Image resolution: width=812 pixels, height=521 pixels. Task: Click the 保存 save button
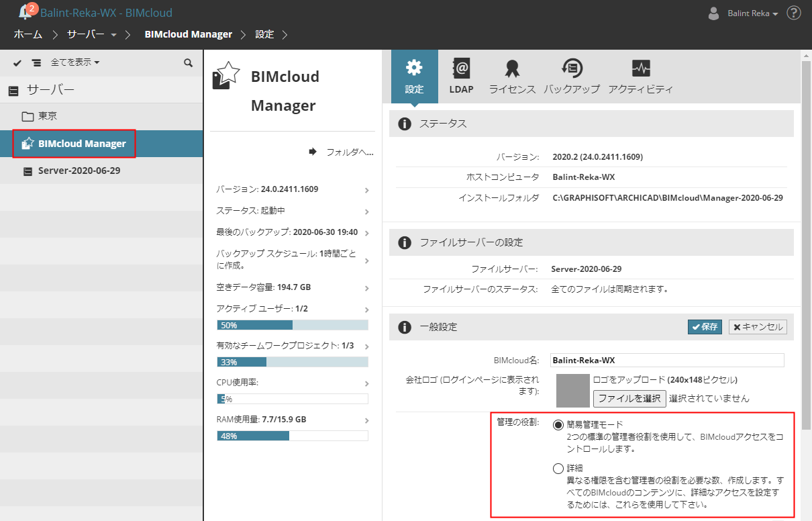coord(705,327)
